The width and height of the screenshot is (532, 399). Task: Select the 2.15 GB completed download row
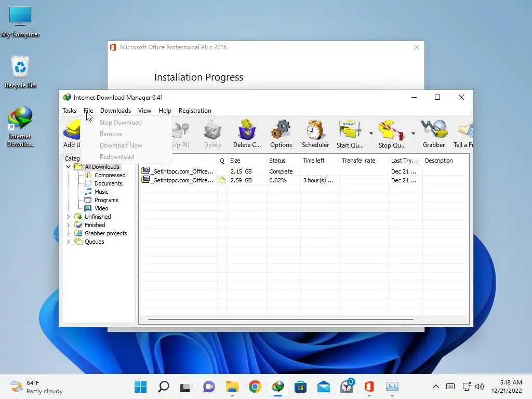coord(304,171)
